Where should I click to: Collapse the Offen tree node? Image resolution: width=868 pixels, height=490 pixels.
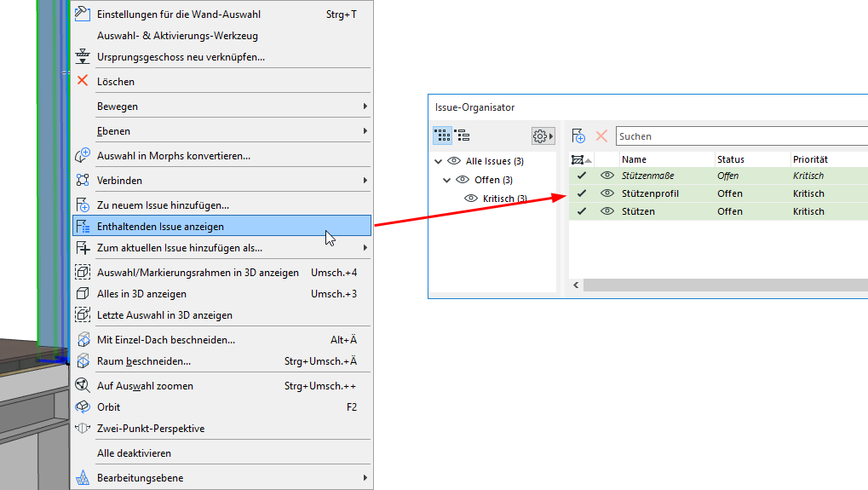click(446, 181)
